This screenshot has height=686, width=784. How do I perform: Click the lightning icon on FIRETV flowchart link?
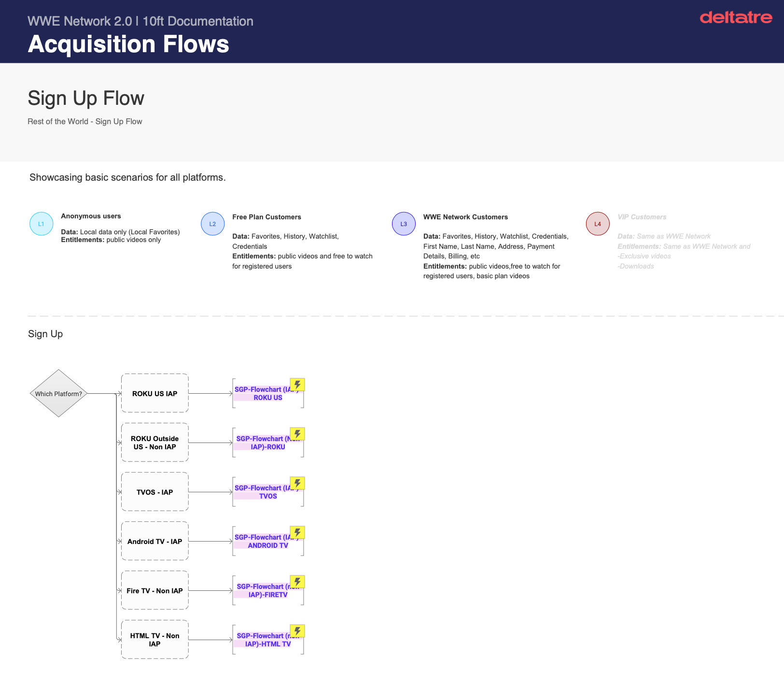tap(297, 582)
